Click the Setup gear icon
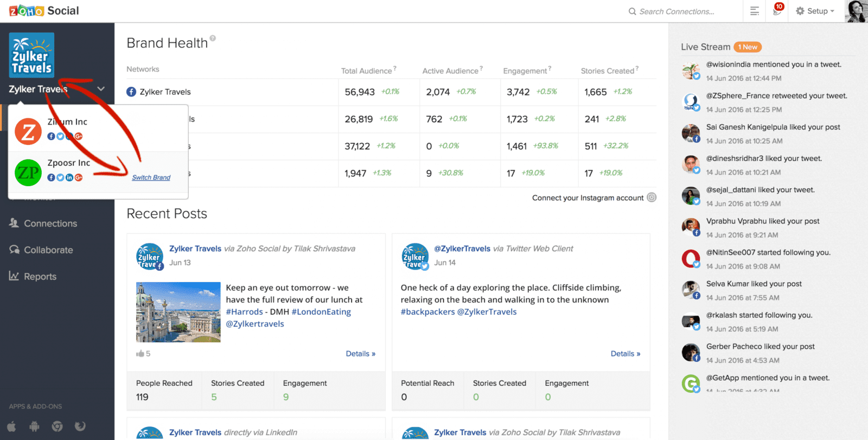This screenshot has height=440, width=868. click(800, 11)
